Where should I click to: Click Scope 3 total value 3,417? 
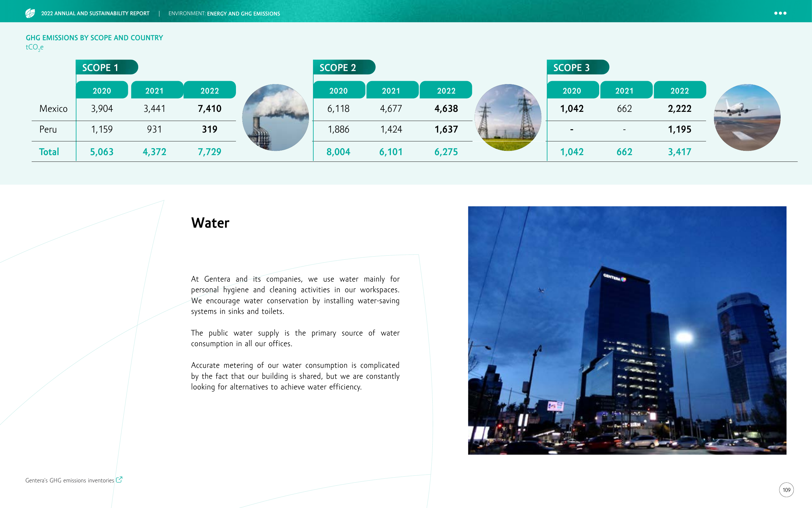point(680,152)
